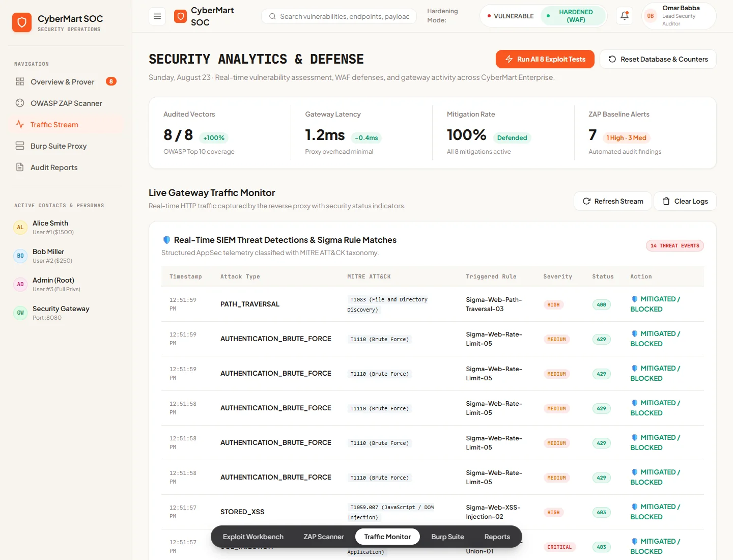Click the 1 High · 3 Med badge
The width and height of the screenshot is (733, 560).
(x=626, y=137)
